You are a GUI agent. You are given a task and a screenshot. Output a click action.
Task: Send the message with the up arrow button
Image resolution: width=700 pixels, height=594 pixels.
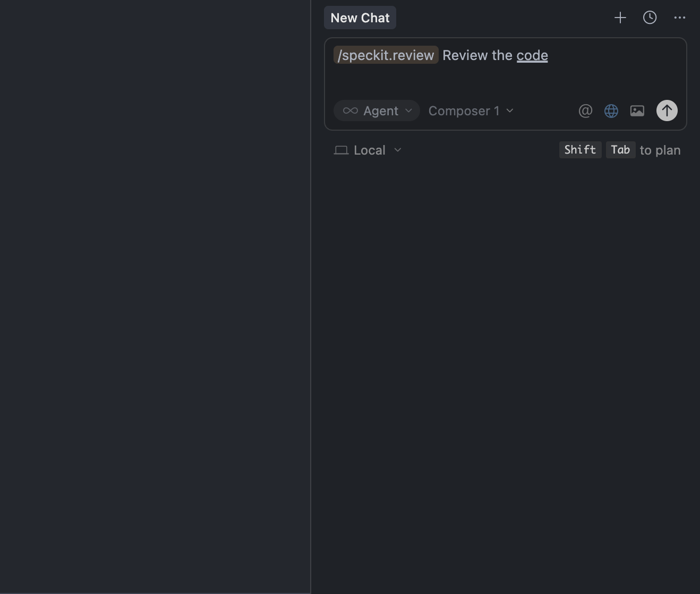667,111
